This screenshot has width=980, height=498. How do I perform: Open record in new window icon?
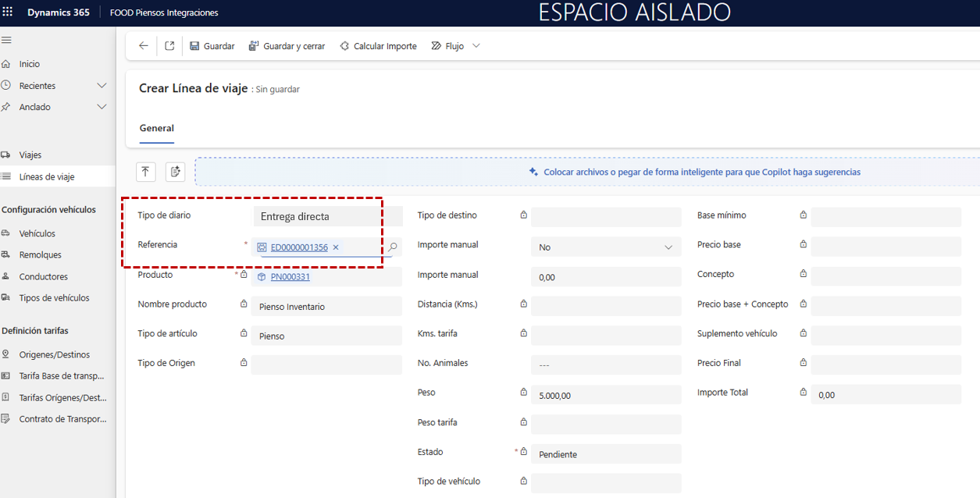(x=169, y=46)
